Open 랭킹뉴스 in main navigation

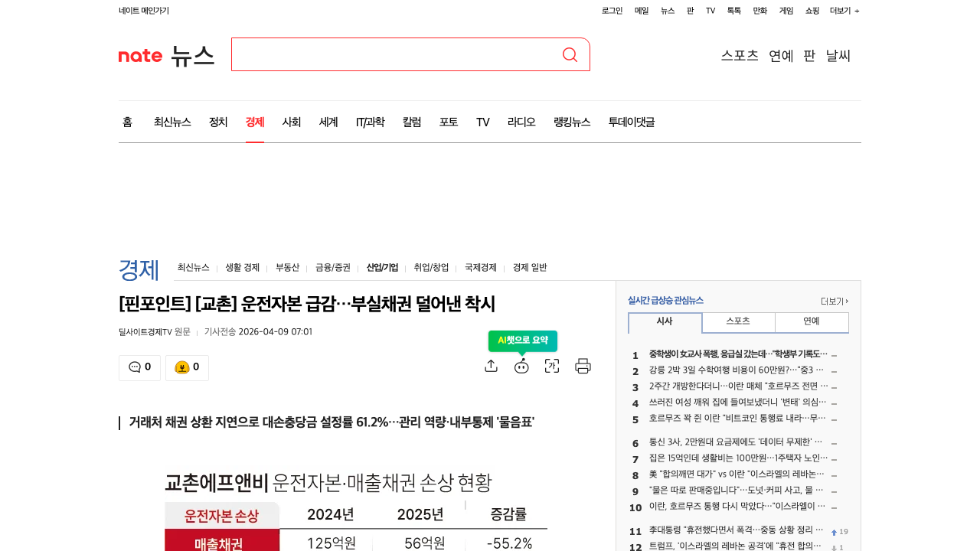tap(572, 122)
